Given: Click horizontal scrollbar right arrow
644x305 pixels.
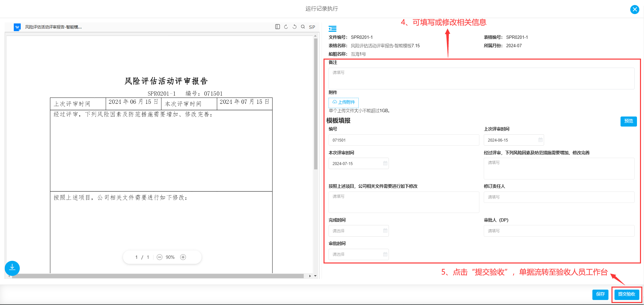Looking at the screenshot, I should (x=310, y=276).
